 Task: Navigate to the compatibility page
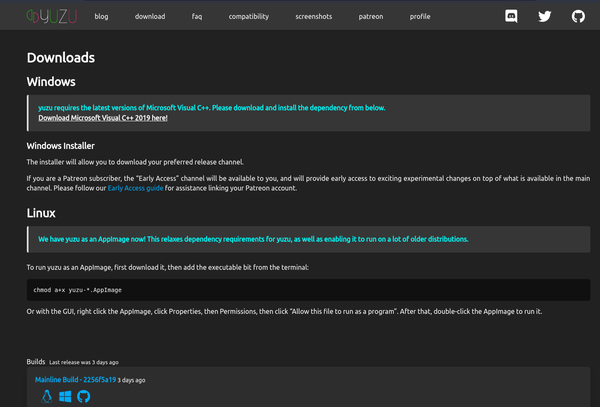[x=248, y=17]
